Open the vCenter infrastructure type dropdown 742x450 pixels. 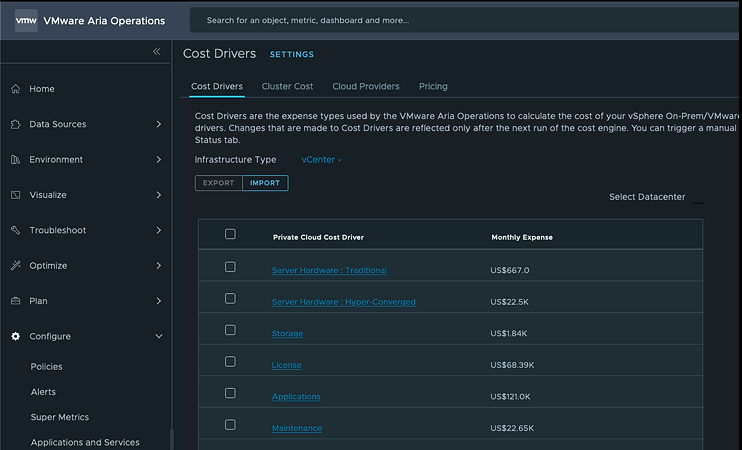tap(322, 160)
